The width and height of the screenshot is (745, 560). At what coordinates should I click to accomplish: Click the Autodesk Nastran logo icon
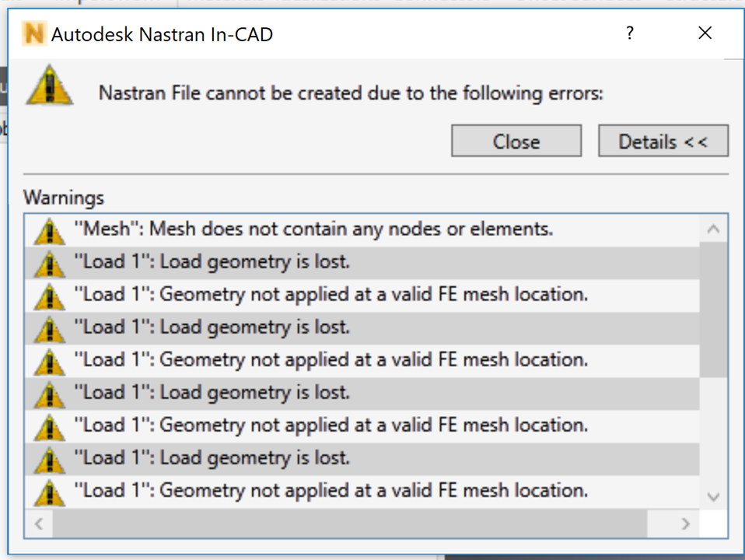click(33, 33)
